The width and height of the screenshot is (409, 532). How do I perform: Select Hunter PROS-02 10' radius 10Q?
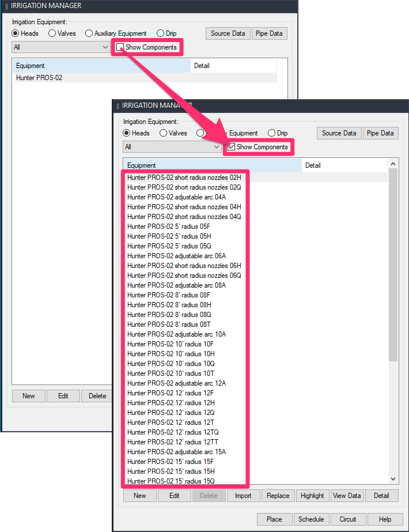point(171,364)
